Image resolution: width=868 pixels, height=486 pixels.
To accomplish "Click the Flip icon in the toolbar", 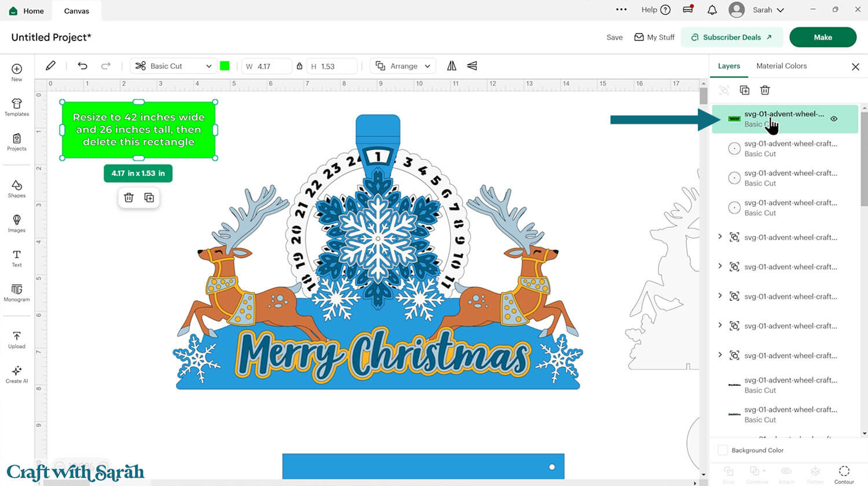I will pyautogui.click(x=451, y=66).
